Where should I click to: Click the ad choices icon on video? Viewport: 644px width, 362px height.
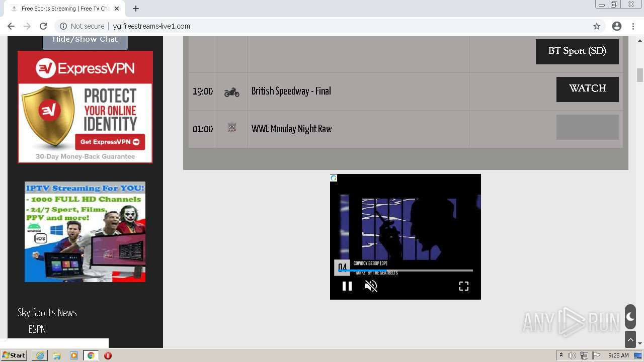(x=334, y=178)
